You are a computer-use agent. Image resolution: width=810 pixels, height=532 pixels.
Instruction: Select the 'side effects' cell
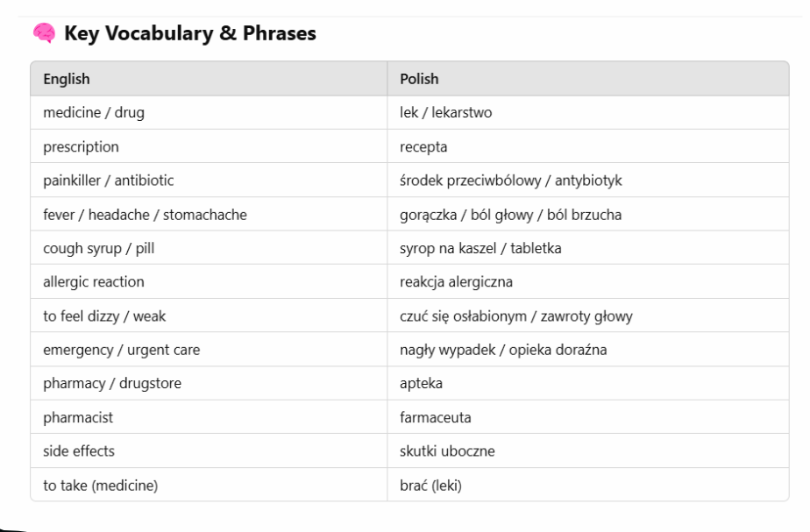coord(78,451)
